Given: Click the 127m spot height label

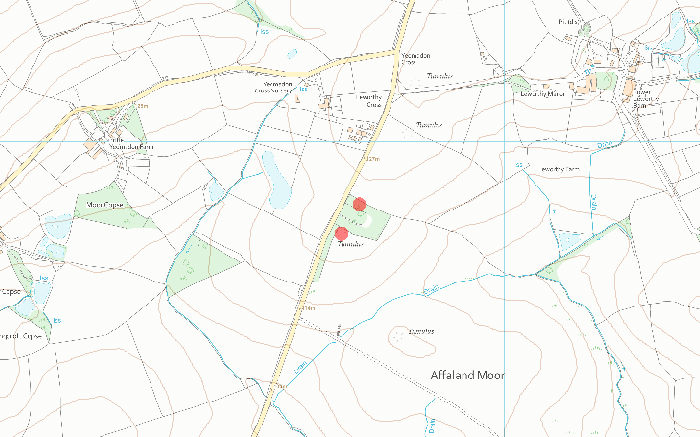Looking at the screenshot, I should [372, 159].
